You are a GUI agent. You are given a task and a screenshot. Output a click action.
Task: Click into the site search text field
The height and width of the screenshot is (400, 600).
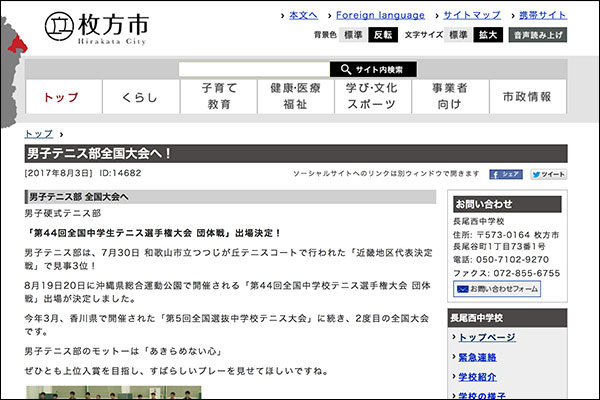pyautogui.click(x=253, y=69)
